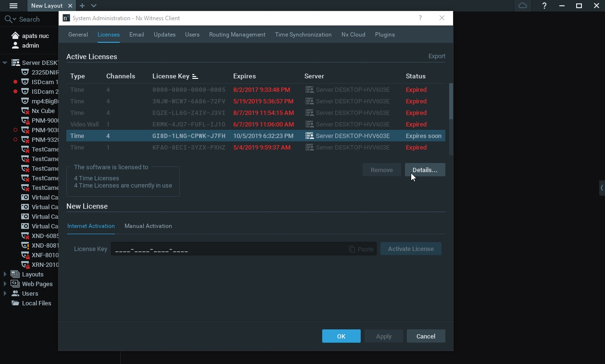
Task: Open the layout tabs dropdown arrow
Action: click(x=94, y=6)
